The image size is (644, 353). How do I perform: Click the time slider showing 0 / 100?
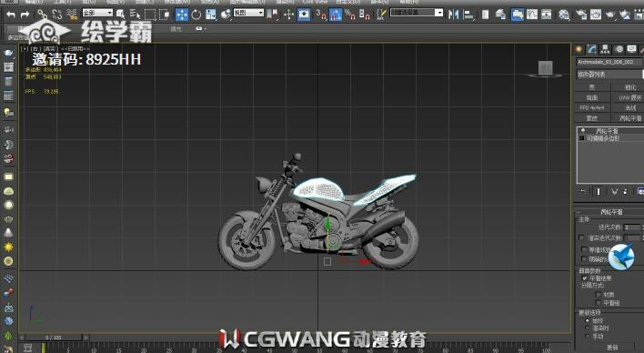54,338
